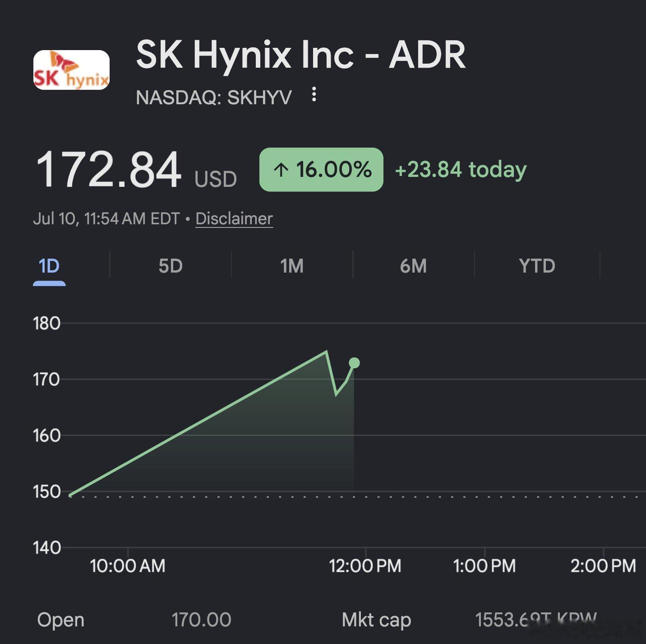The height and width of the screenshot is (644, 646).
Task: Show the 6M chart range
Action: tap(413, 266)
